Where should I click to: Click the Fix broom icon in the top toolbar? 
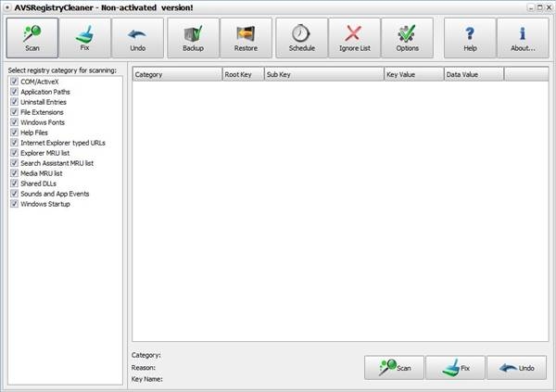point(84,38)
